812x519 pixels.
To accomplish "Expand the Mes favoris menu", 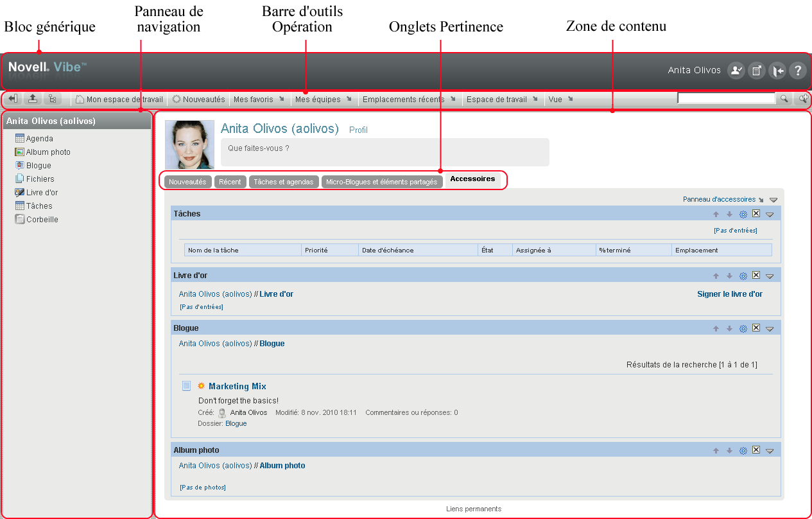I will click(x=259, y=100).
